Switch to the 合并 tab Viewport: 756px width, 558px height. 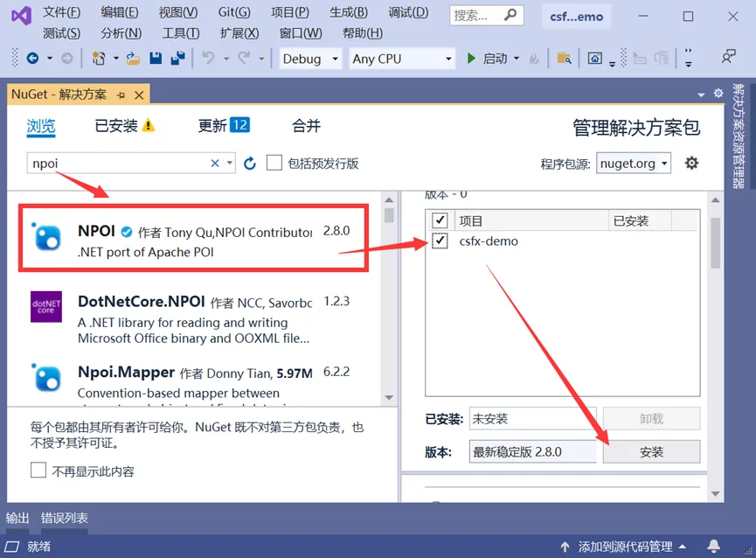pyautogui.click(x=306, y=126)
